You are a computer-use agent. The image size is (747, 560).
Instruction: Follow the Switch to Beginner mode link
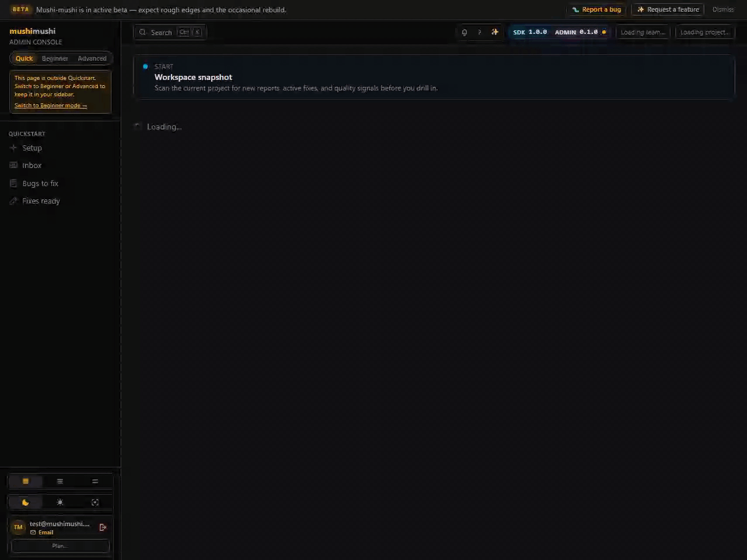coord(51,106)
